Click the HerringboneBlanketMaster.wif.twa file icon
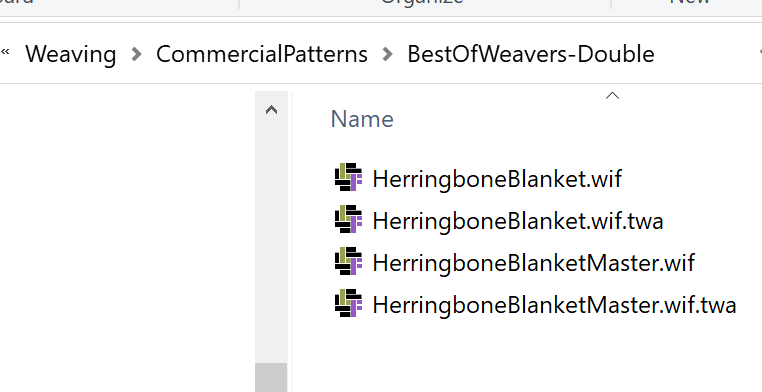 (348, 304)
